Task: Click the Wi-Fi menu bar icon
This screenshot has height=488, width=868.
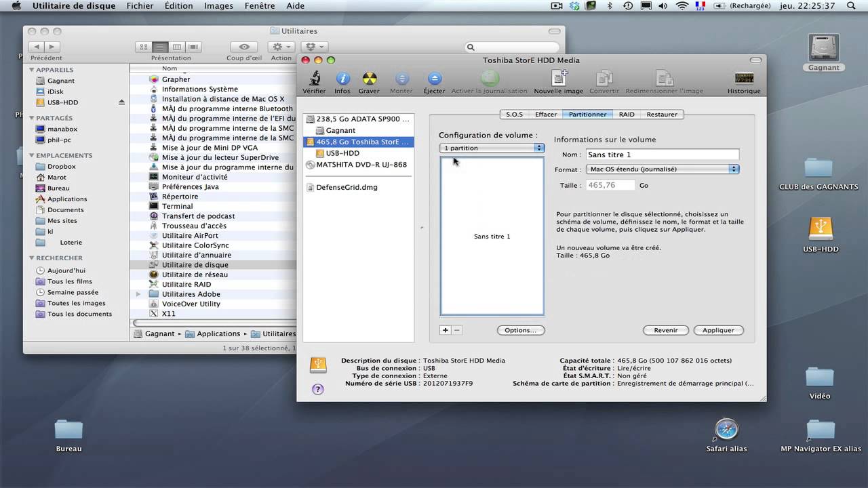Action: [x=682, y=5]
